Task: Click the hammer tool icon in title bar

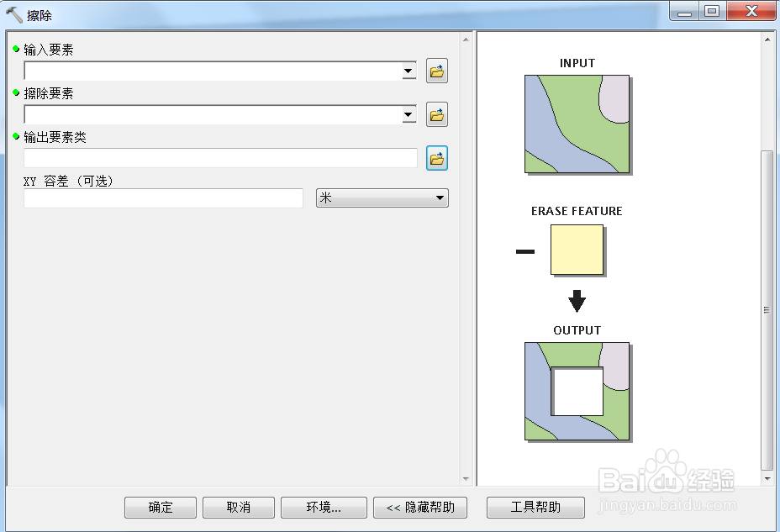Action: click(x=14, y=15)
